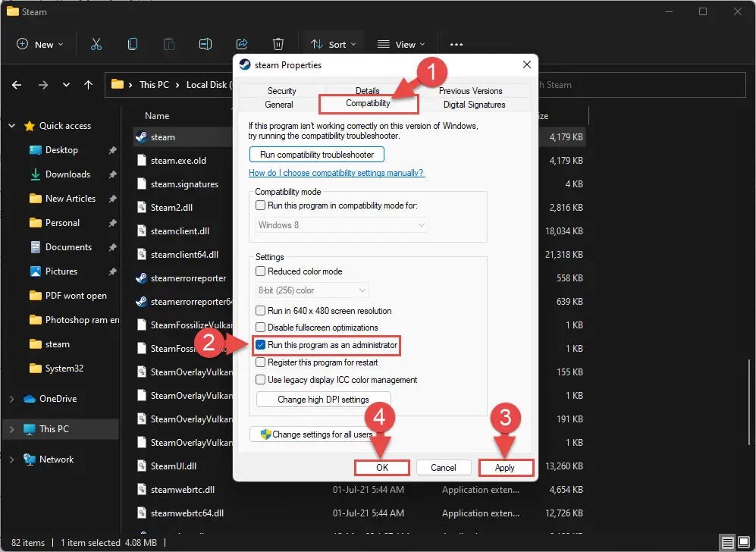Switch to the General tab

click(279, 105)
